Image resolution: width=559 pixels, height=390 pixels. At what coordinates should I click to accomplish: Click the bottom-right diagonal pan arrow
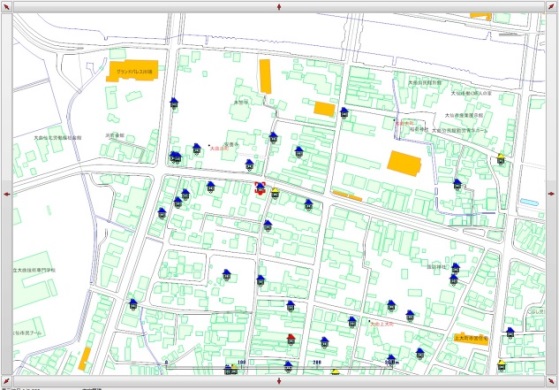[552, 381]
